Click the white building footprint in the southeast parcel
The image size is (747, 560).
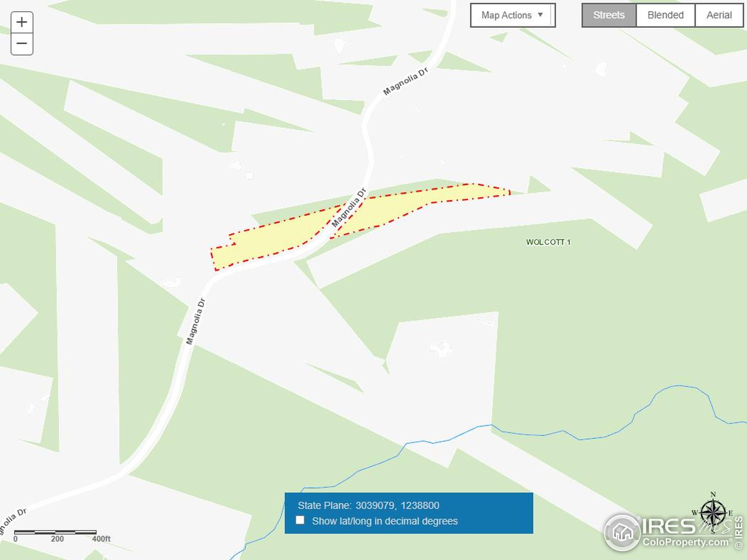(x=440, y=349)
